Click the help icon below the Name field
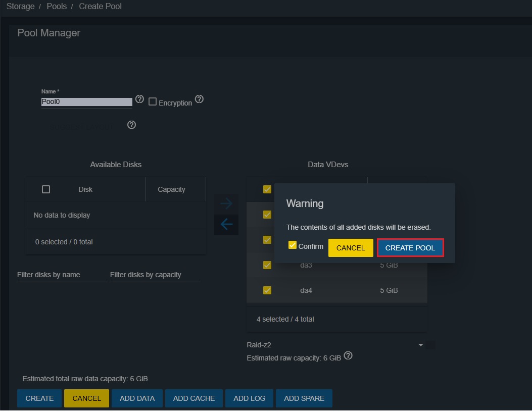Image resolution: width=532 pixels, height=415 pixels. 131,125
